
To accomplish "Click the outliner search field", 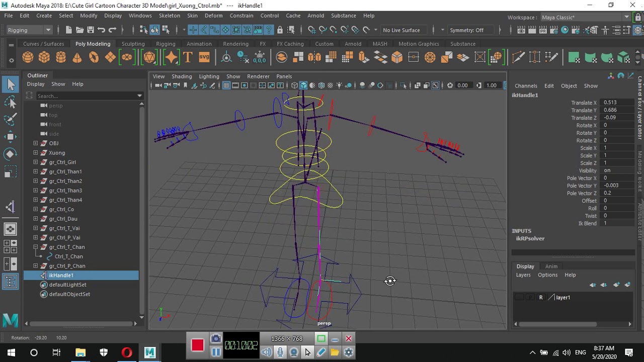I will coord(86,96).
